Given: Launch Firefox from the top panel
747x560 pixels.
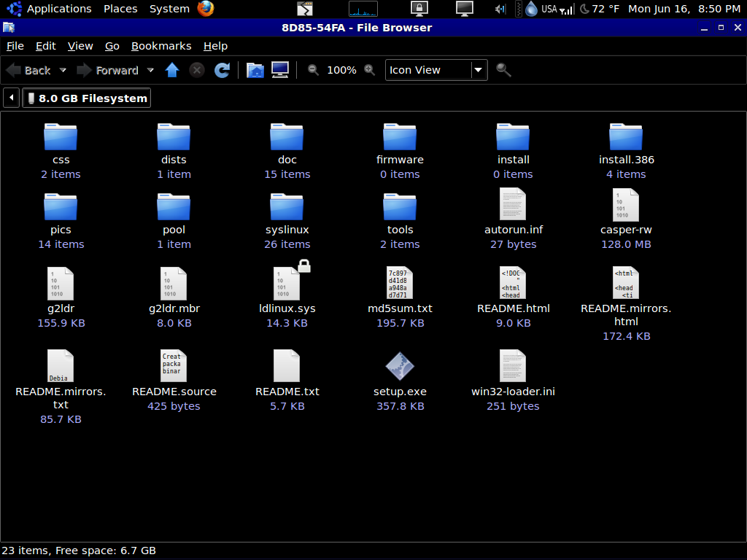Looking at the screenshot, I should (206, 9).
